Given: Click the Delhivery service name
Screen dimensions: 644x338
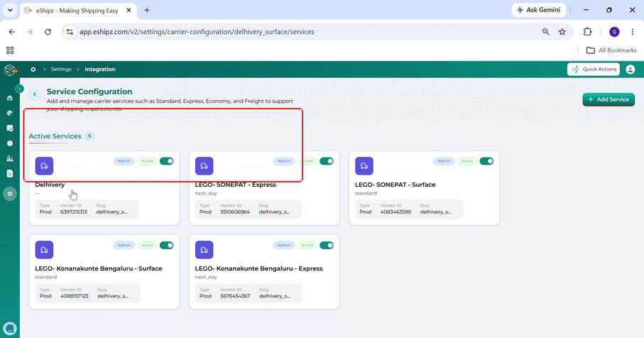Looking at the screenshot, I should tap(50, 185).
